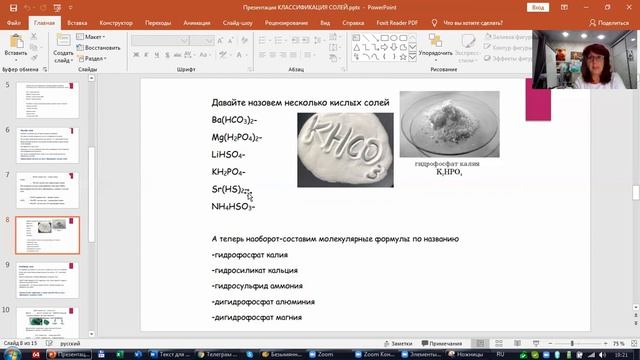640x360 pixels.
Task: Open the font color A dropdown arrow
Action: [x=247, y=55]
